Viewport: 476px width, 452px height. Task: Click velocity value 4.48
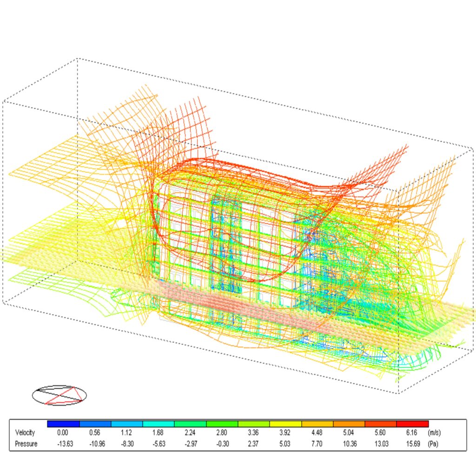pyautogui.click(x=317, y=432)
